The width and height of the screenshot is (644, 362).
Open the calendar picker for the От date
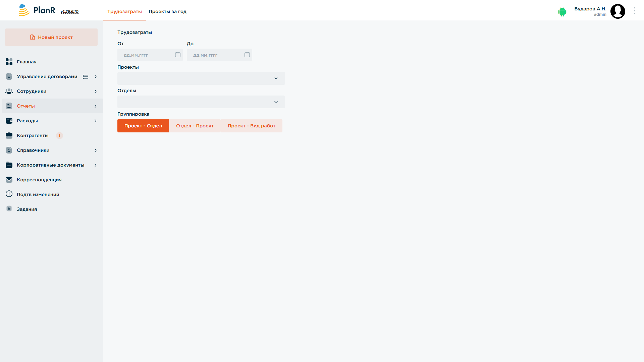178,55
